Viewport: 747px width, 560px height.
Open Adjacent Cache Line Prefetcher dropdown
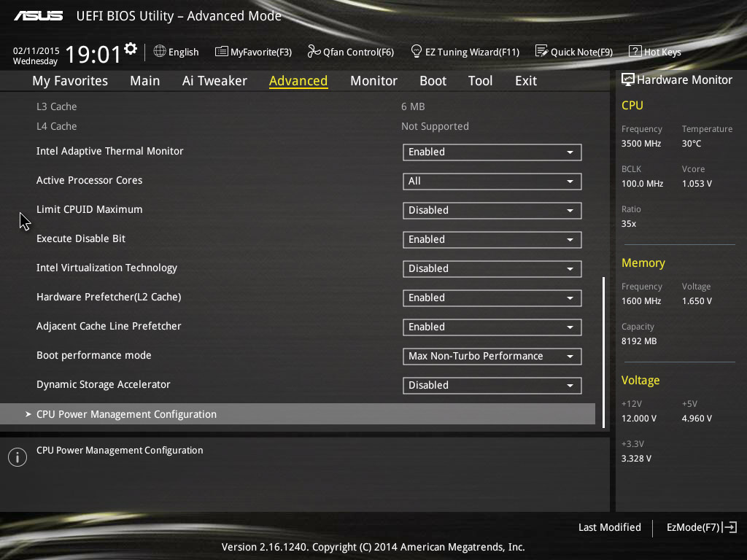coord(492,327)
